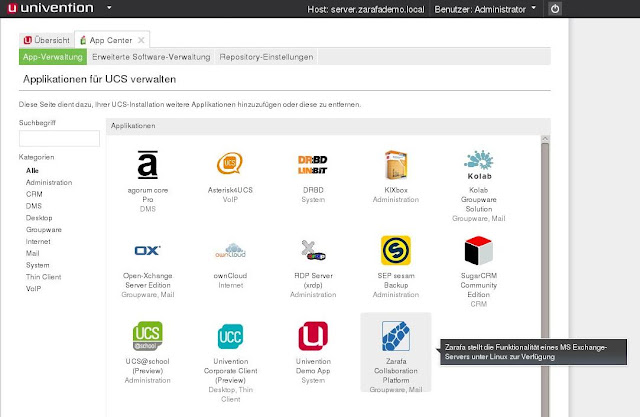Select the App Center tab

click(x=111, y=40)
